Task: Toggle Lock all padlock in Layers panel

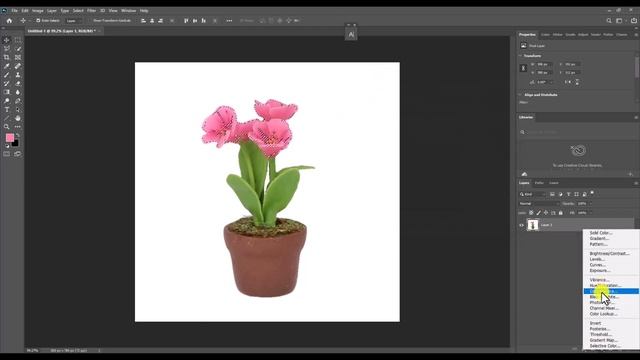Action: coord(560,213)
